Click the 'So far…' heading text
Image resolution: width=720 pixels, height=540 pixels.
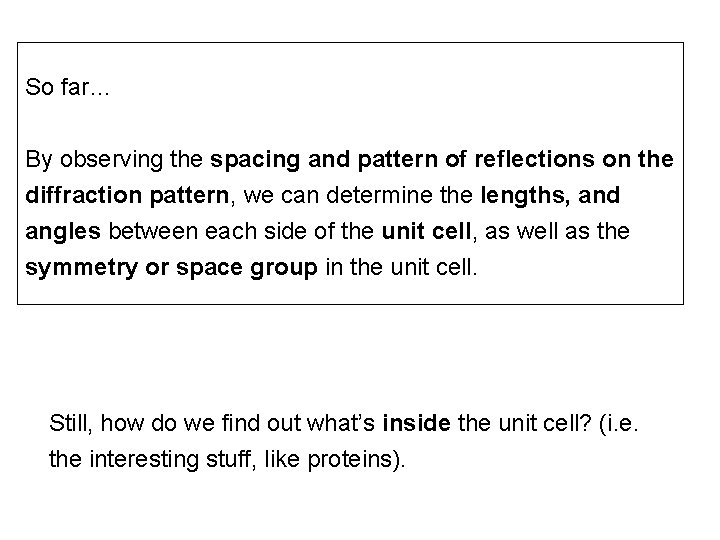click(69, 88)
